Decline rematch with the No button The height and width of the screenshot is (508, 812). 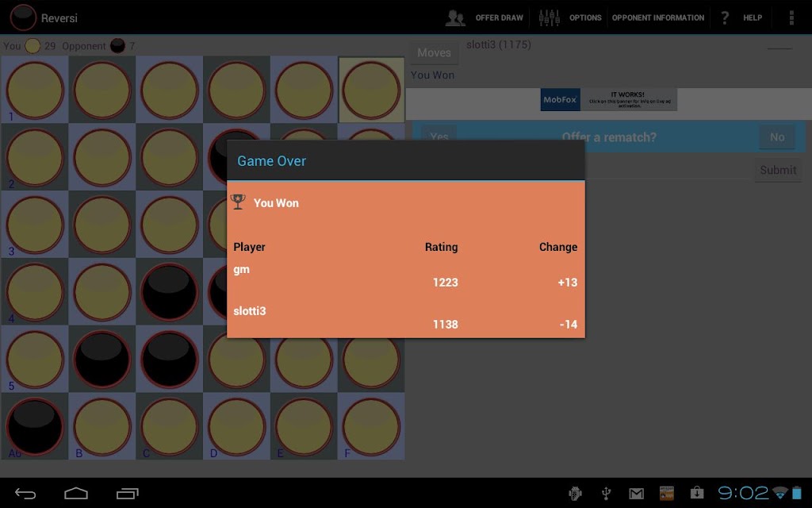coord(777,137)
